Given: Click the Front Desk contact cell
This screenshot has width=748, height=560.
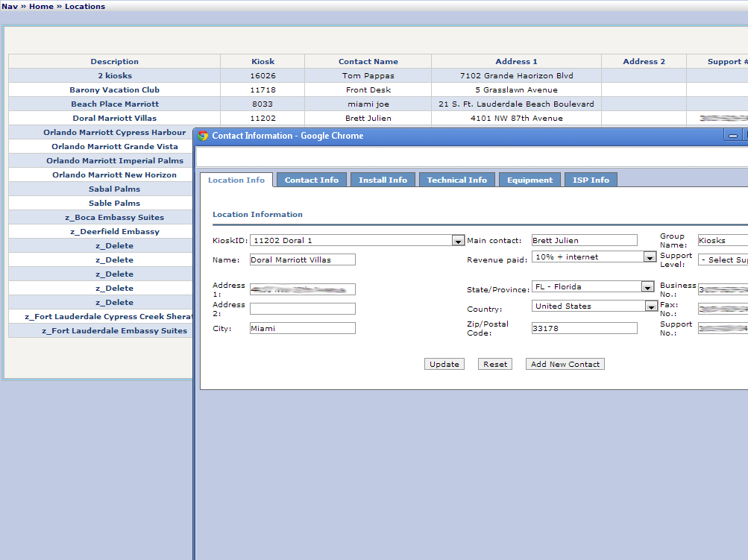Looking at the screenshot, I should (x=368, y=89).
